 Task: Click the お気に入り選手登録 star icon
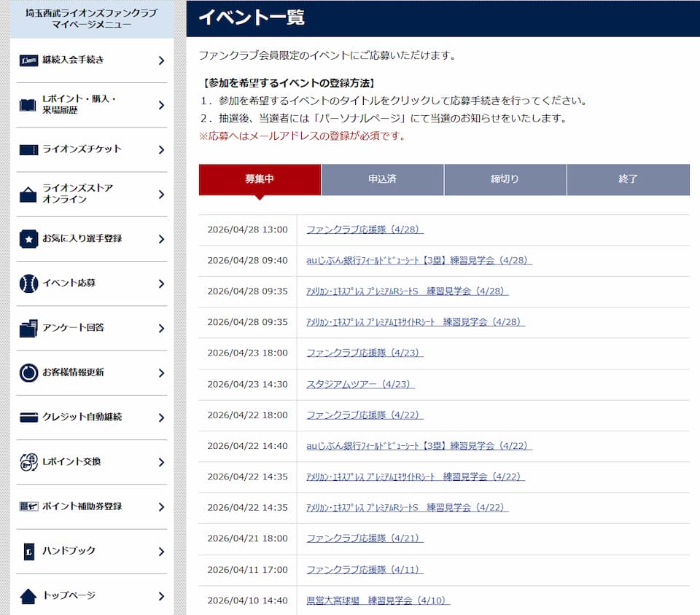pyautogui.click(x=28, y=239)
